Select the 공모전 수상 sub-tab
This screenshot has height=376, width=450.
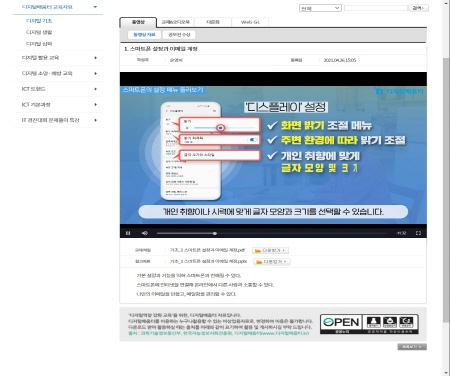[x=179, y=35]
